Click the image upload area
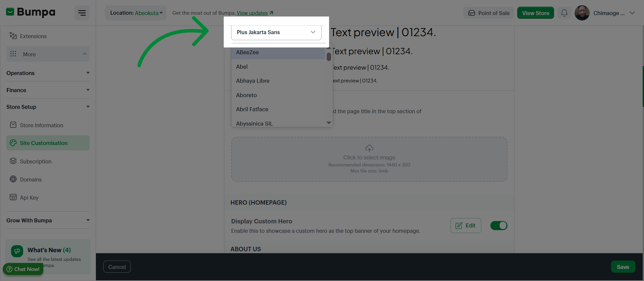The width and height of the screenshot is (644, 281). (369, 159)
